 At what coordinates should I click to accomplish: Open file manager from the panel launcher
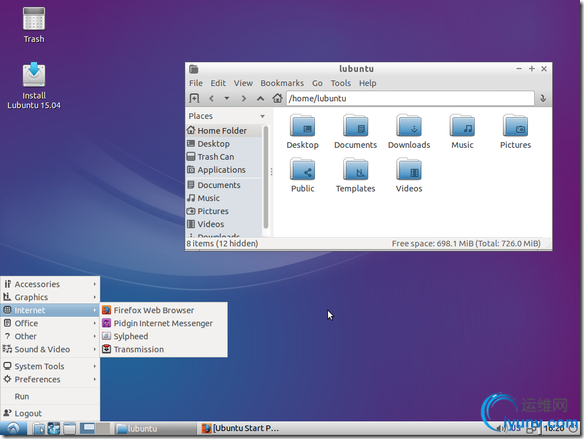[38, 429]
